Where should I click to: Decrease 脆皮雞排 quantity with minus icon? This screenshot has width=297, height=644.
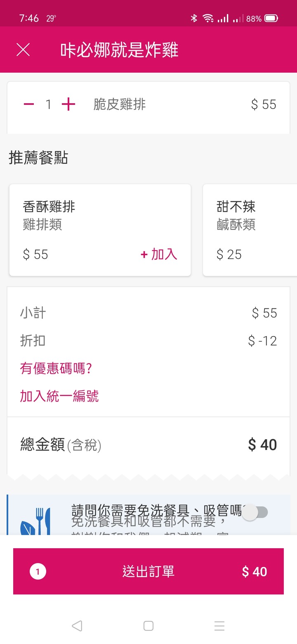click(x=29, y=104)
